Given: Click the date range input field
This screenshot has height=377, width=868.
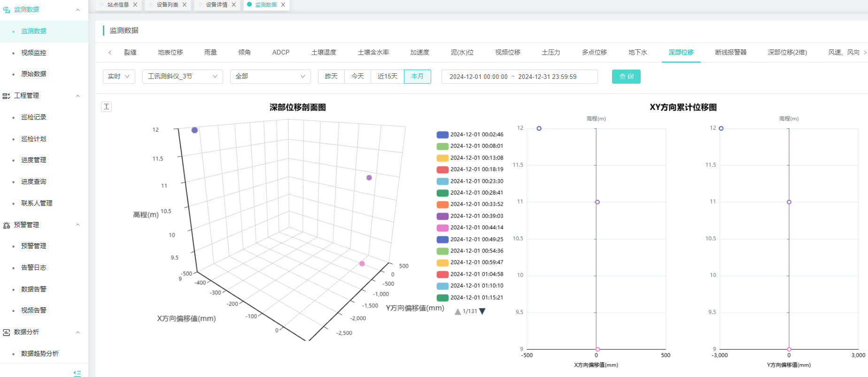Looking at the screenshot, I should pyautogui.click(x=519, y=77).
